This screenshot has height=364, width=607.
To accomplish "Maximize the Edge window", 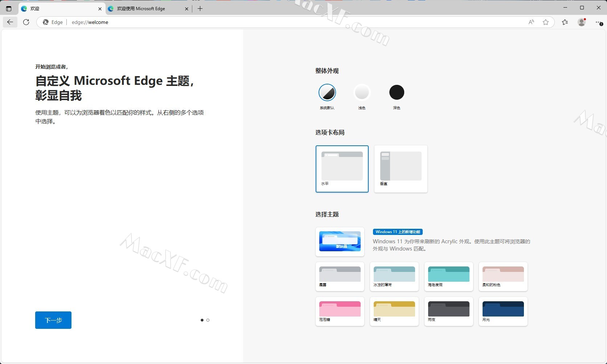I will pos(582,8).
